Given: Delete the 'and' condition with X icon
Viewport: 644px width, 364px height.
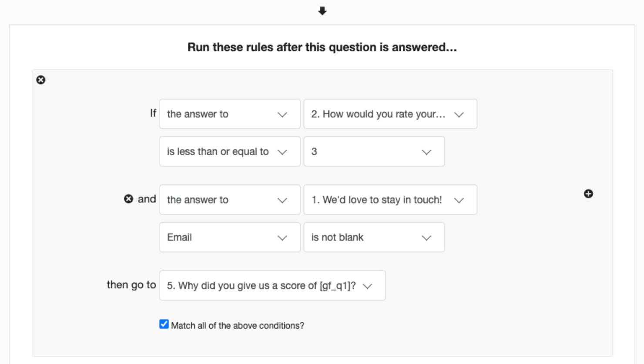Looking at the screenshot, I should (128, 199).
